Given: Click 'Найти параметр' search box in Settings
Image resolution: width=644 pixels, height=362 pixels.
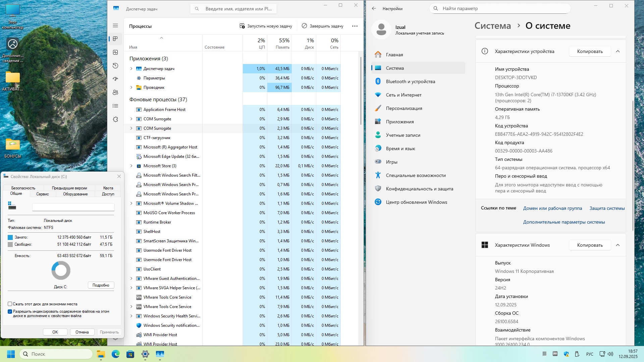Looking at the screenshot, I should [500, 8].
